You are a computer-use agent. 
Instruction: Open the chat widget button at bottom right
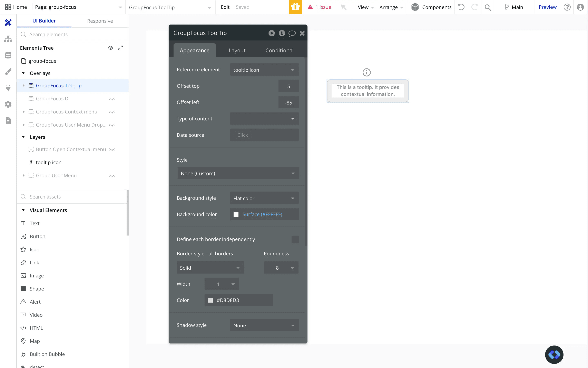tap(554, 355)
